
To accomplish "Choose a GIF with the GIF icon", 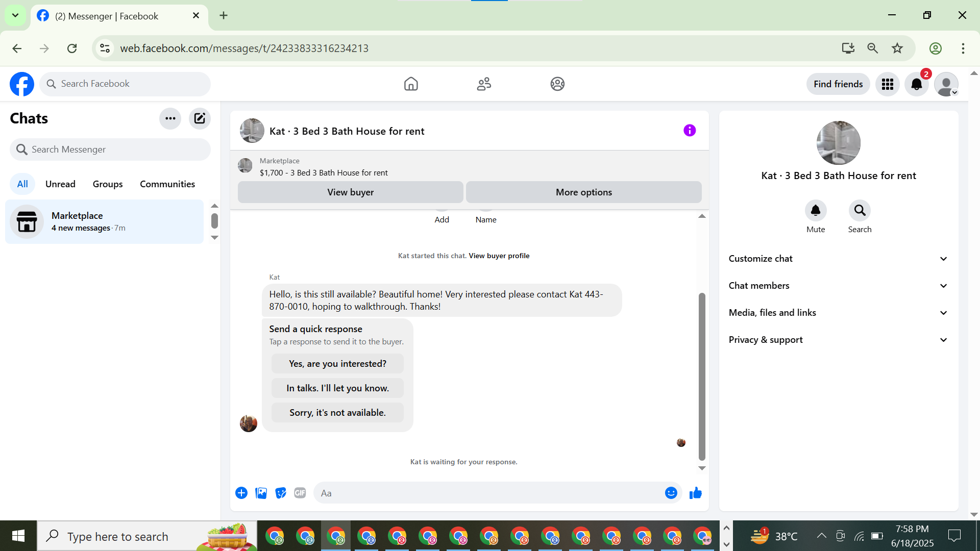I will point(300,493).
